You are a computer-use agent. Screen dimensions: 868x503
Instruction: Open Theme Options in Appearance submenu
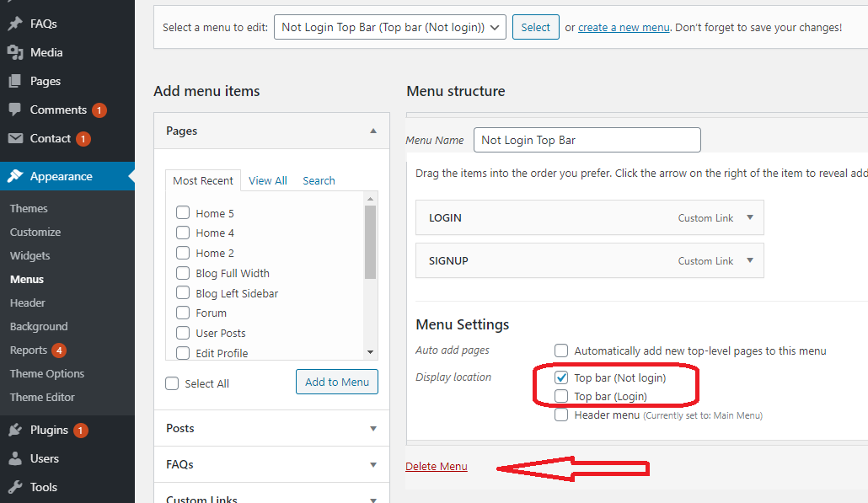[47, 373]
